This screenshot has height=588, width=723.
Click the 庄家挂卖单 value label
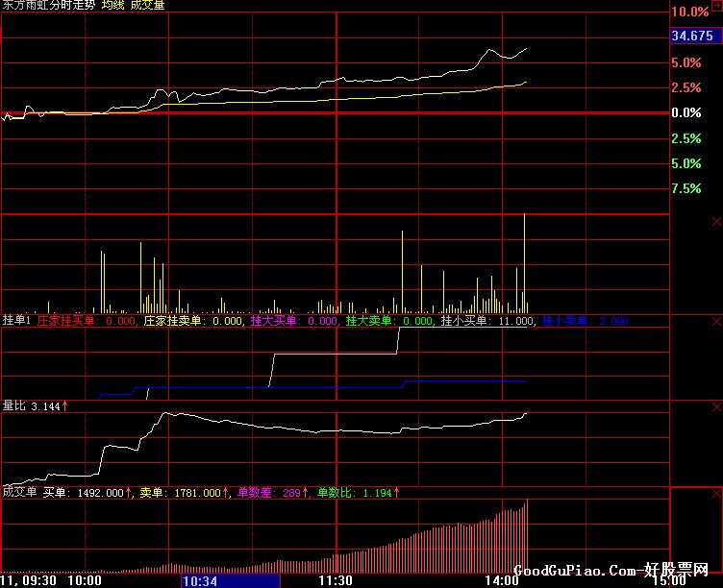coord(192,321)
